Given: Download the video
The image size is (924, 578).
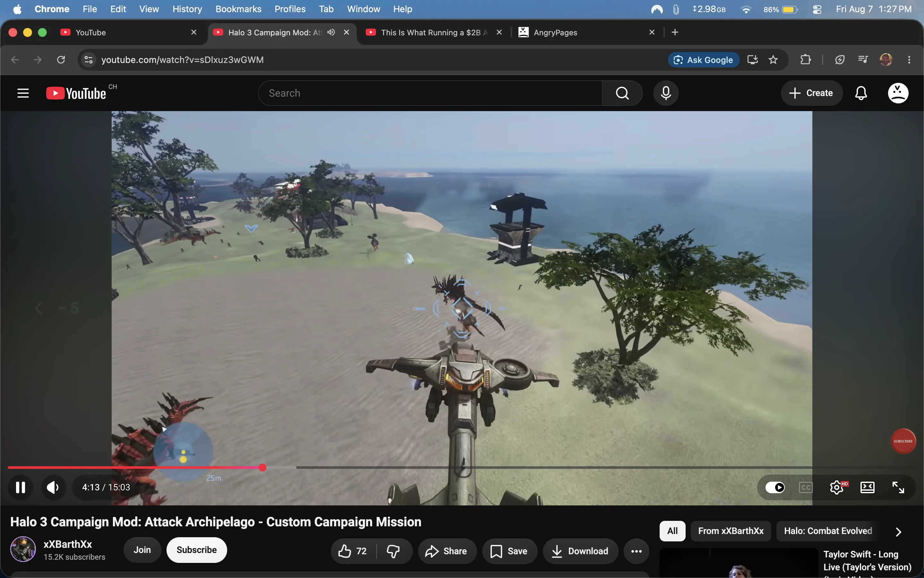Looking at the screenshot, I should (x=580, y=551).
